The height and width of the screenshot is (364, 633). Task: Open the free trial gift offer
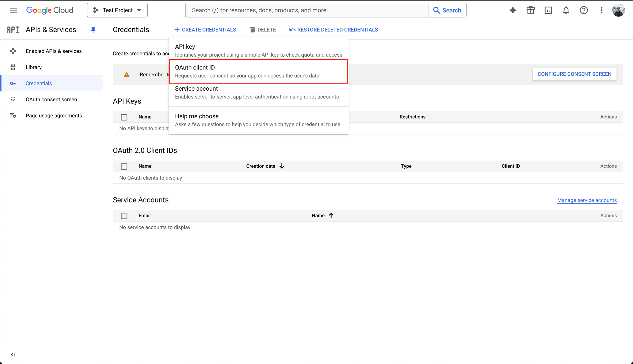(531, 10)
